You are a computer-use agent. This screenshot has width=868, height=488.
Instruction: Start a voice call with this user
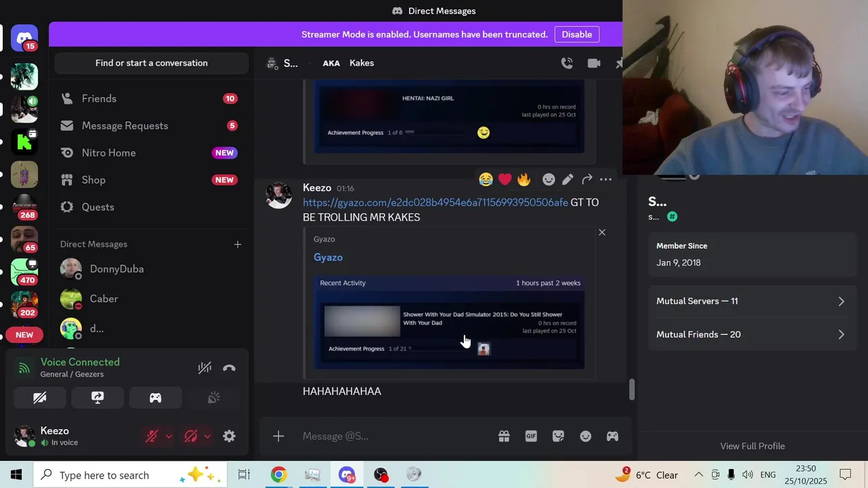tap(567, 63)
